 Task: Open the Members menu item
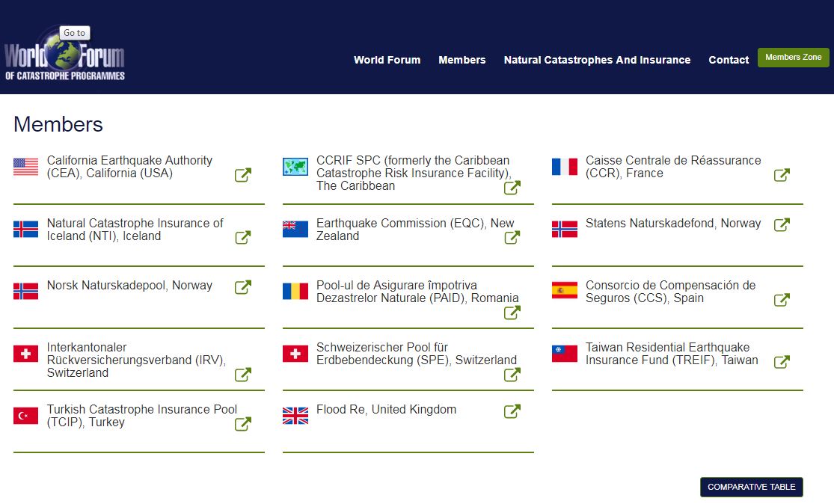[x=462, y=60]
